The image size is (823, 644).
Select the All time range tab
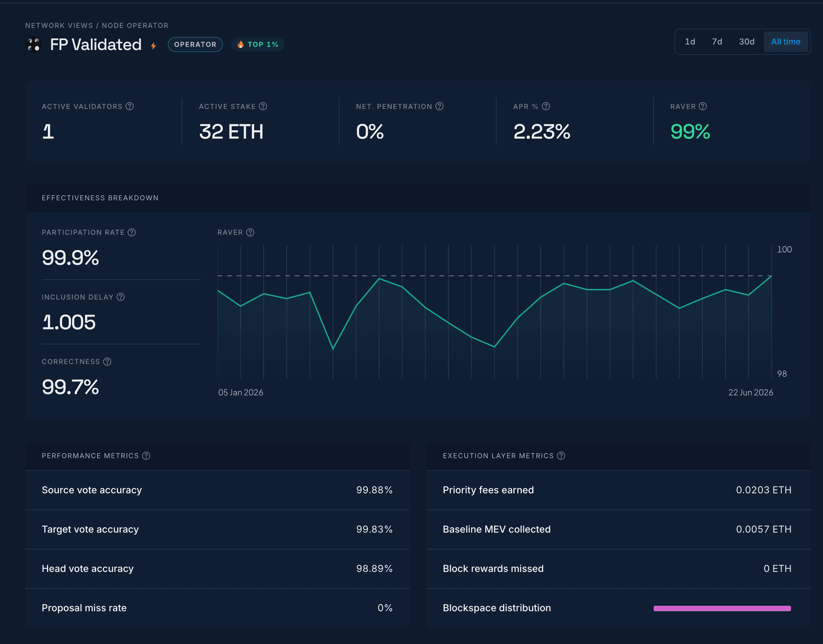coord(786,42)
